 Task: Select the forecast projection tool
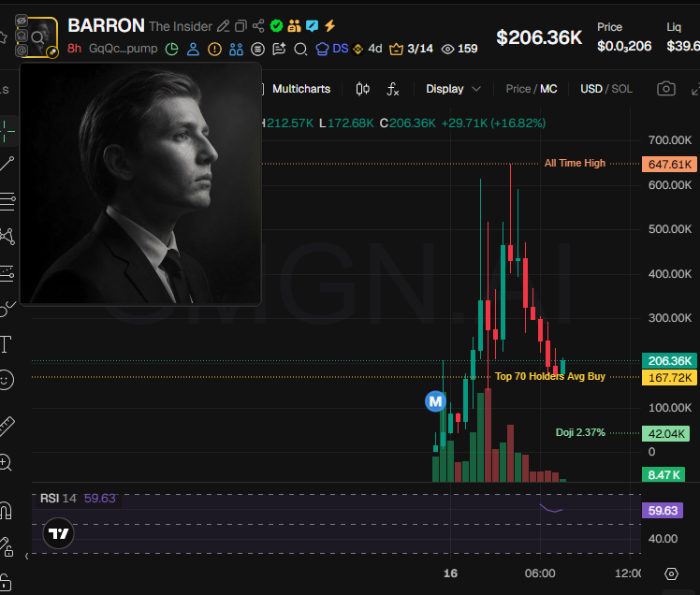click(7, 273)
